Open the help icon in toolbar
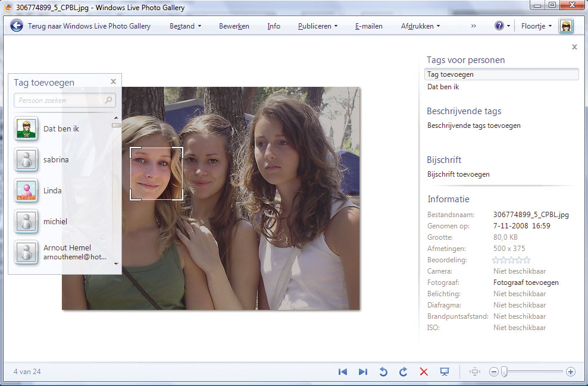 (x=499, y=26)
